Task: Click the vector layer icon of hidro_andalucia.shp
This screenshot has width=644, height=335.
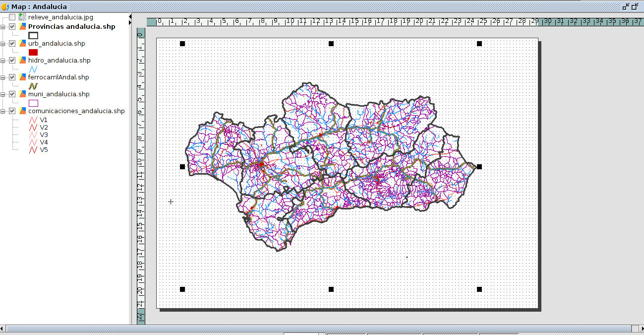Action: pos(22,61)
